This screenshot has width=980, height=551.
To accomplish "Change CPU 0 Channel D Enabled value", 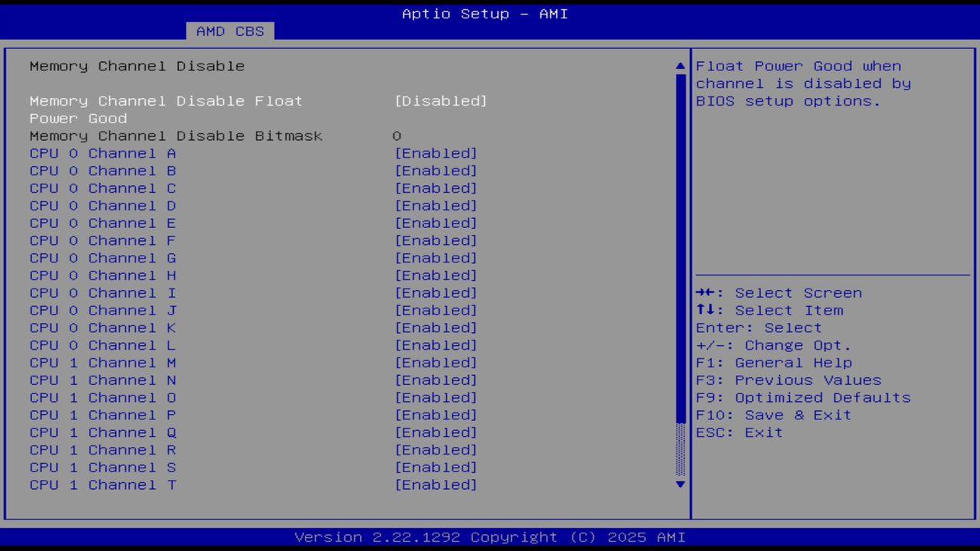I will pos(436,206).
